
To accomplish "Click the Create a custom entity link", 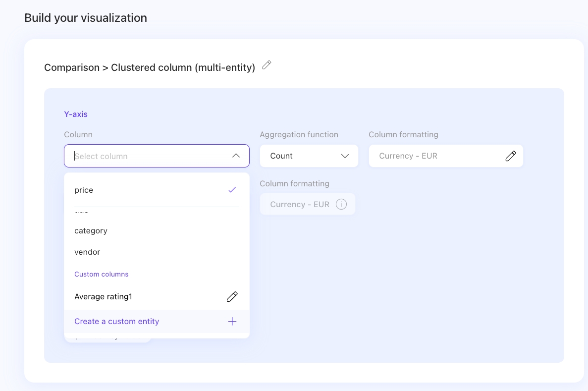I will tap(117, 322).
